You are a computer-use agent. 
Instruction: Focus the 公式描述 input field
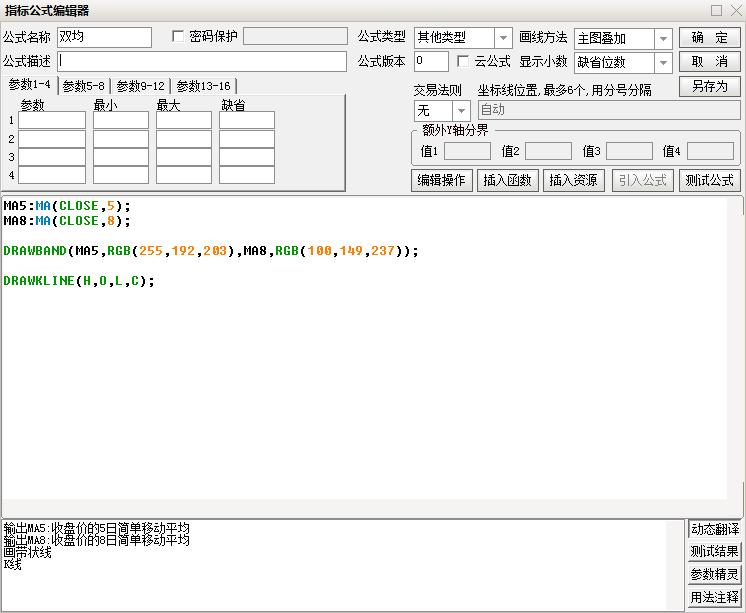point(202,62)
